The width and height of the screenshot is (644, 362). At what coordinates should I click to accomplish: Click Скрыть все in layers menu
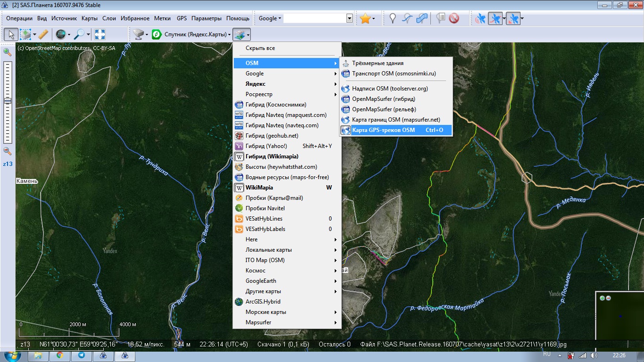coord(287,48)
